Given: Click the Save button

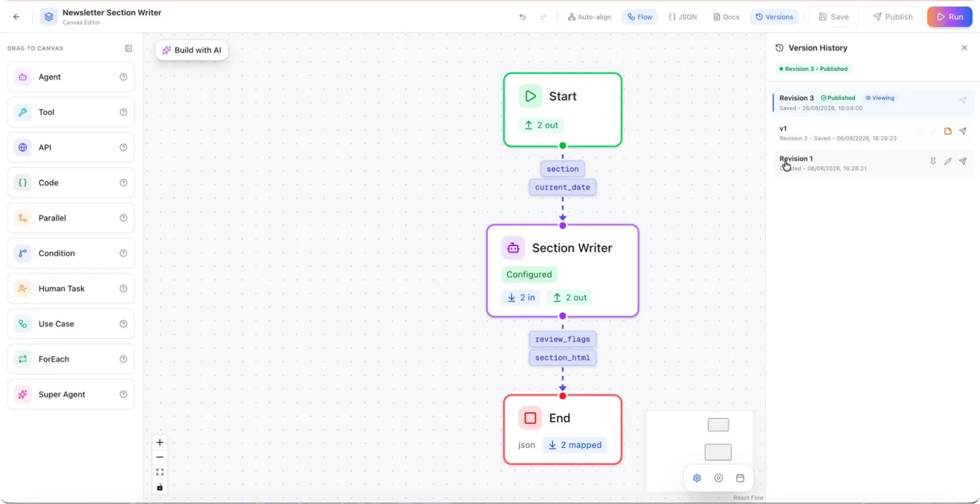Looking at the screenshot, I should pos(834,17).
